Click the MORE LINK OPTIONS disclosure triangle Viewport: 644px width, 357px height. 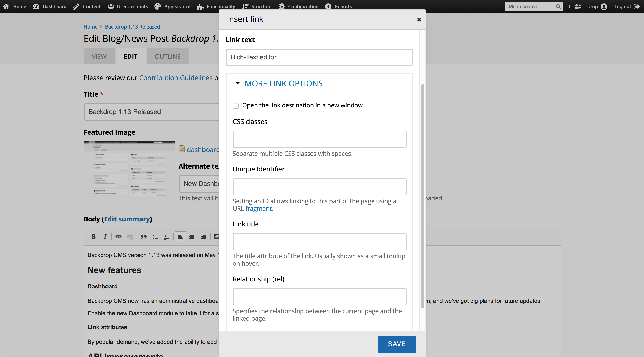(238, 83)
